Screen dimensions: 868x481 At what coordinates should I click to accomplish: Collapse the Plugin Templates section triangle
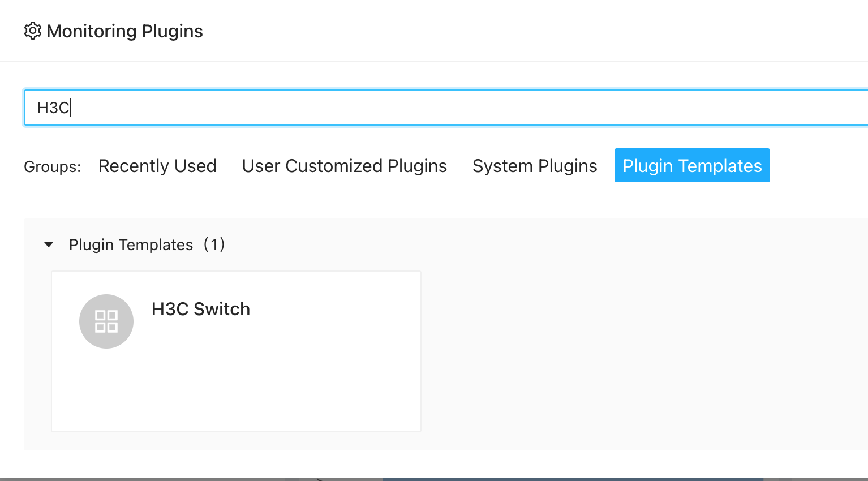pos(49,244)
